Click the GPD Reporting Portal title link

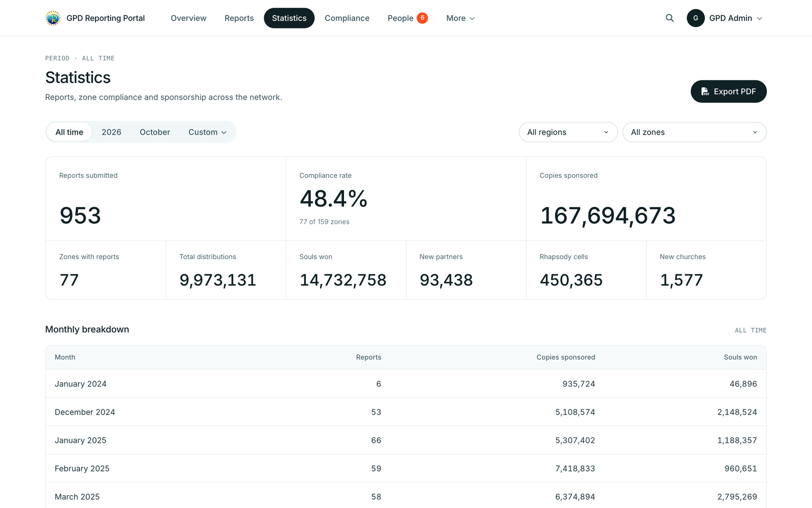106,18
